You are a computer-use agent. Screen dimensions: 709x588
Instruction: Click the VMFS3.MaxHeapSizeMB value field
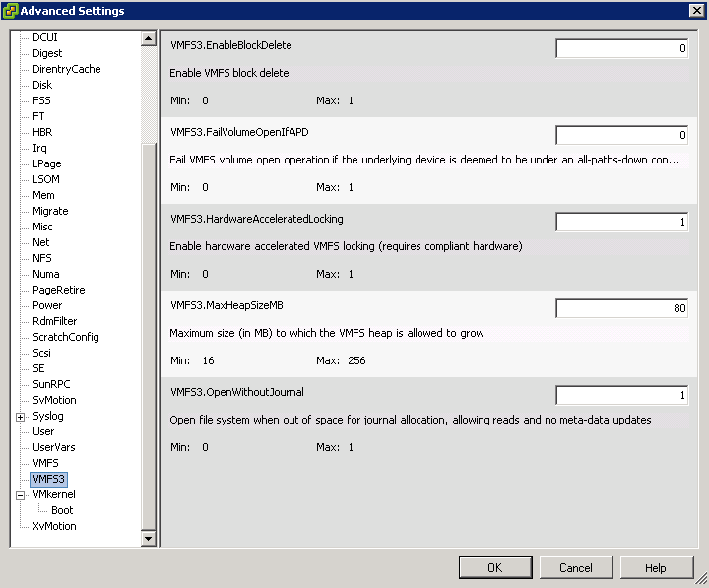tap(621, 308)
